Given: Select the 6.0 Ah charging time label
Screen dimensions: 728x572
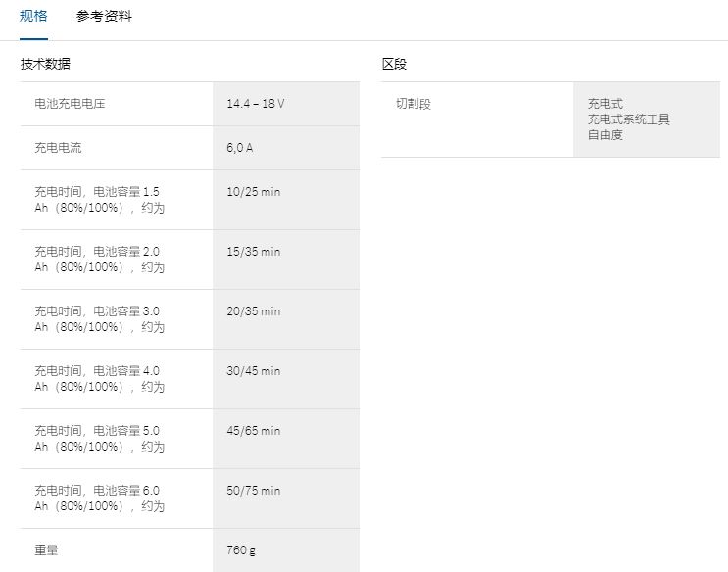Looking at the screenshot, I should 99,499.
